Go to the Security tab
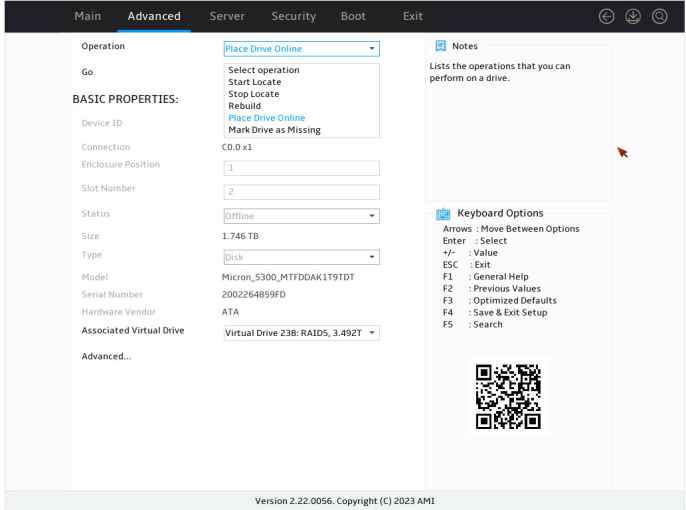This screenshot has width=686, height=510. tap(294, 16)
